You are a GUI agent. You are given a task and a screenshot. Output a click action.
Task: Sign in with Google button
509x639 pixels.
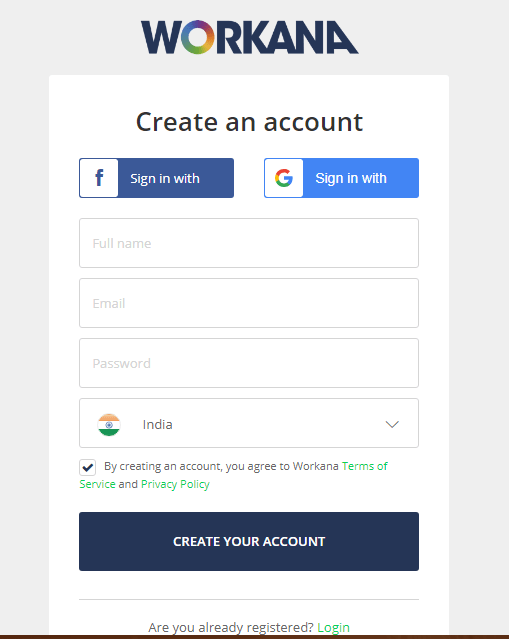342,178
